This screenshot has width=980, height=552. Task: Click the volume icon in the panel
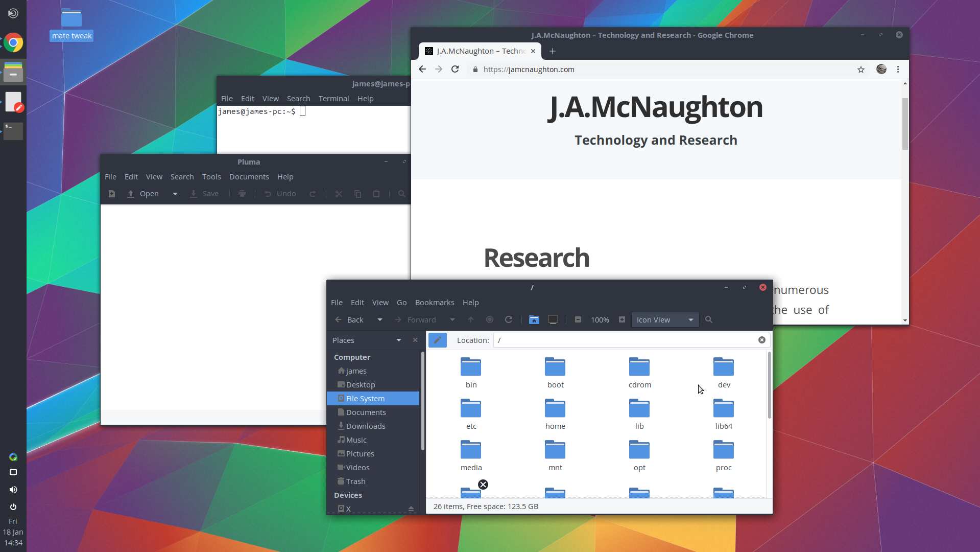coord(13,490)
